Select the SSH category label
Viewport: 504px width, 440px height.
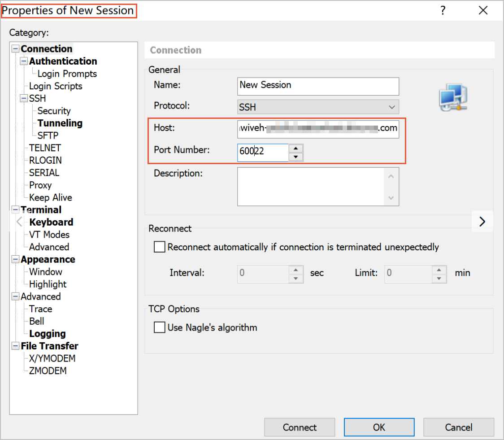38,98
